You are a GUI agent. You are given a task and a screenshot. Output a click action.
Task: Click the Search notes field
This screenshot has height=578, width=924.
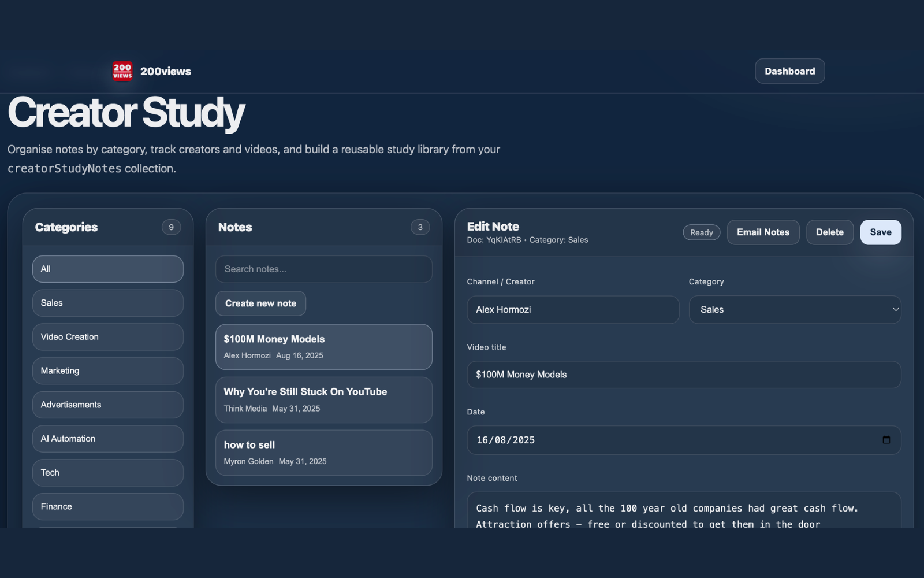323,269
